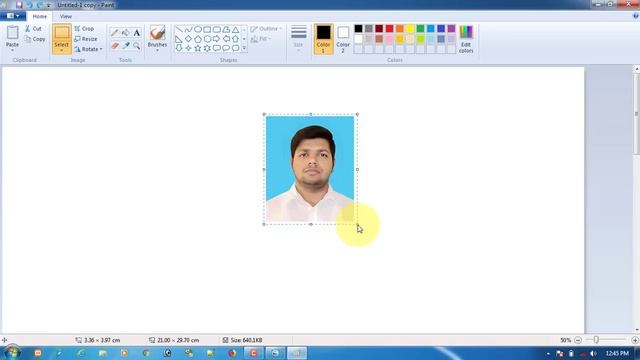Open the Help icon at ribbon right
Viewport: 640px width, 360px height.
tap(636, 16)
